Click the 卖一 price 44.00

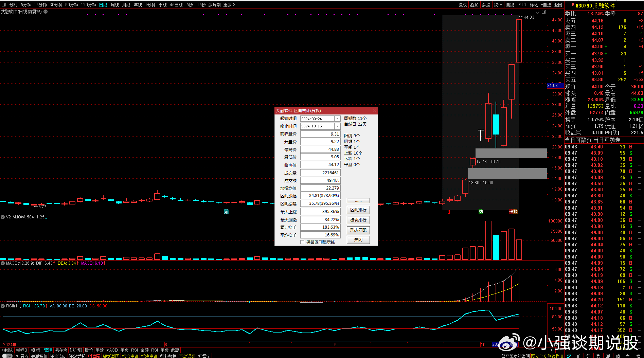pos(597,47)
